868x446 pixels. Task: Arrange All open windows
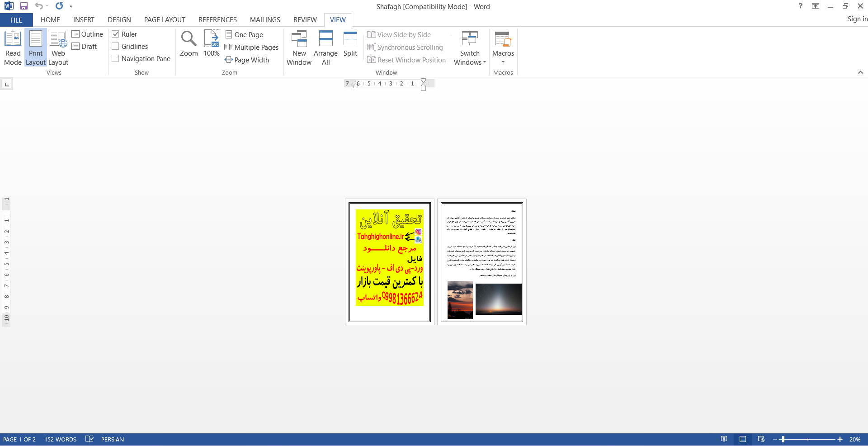[325, 47]
